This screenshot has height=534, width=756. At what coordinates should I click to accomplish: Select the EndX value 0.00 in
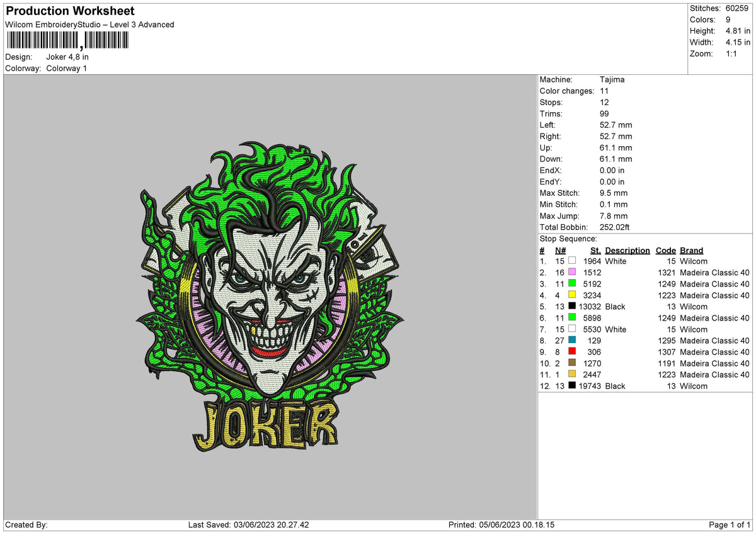612,171
